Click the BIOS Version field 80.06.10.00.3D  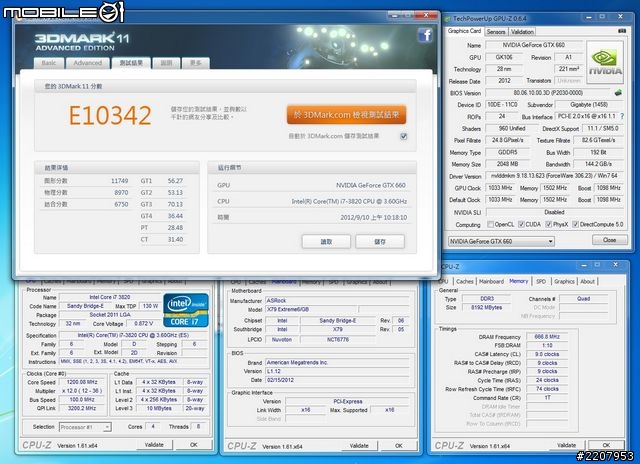tap(548, 93)
